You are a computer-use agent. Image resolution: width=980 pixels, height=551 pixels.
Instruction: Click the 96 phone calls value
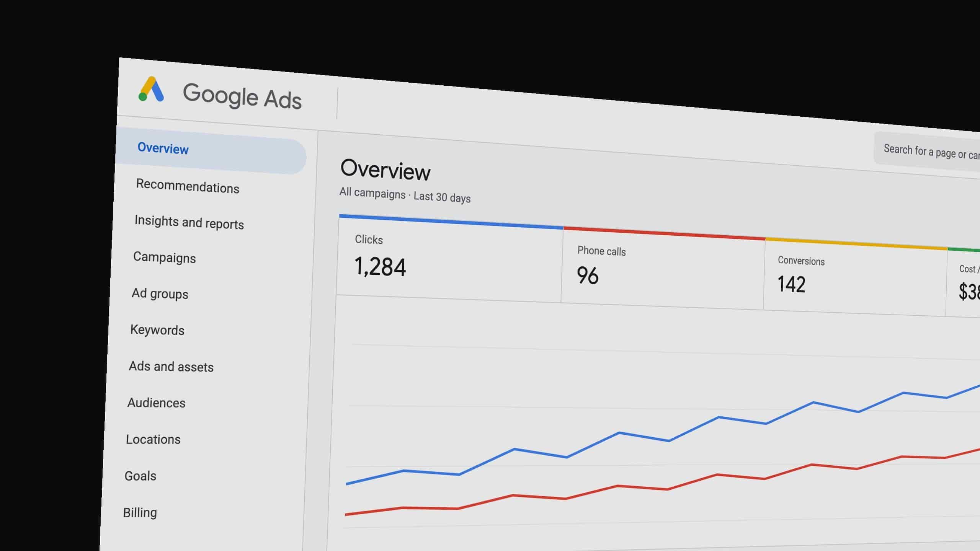pos(588,275)
